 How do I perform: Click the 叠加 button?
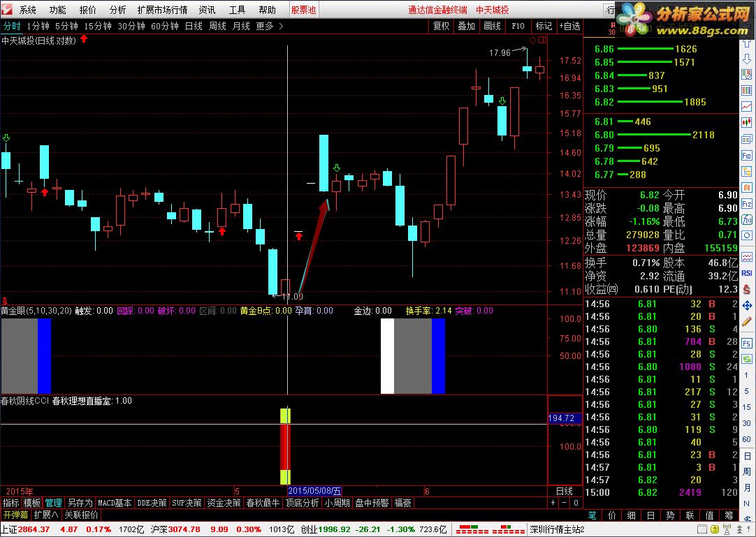(466, 26)
